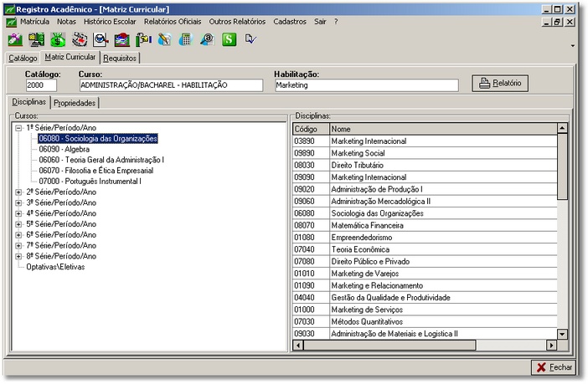The image size is (588, 384).
Task: Click the checkmark document toolbar icon
Action: tap(250, 39)
